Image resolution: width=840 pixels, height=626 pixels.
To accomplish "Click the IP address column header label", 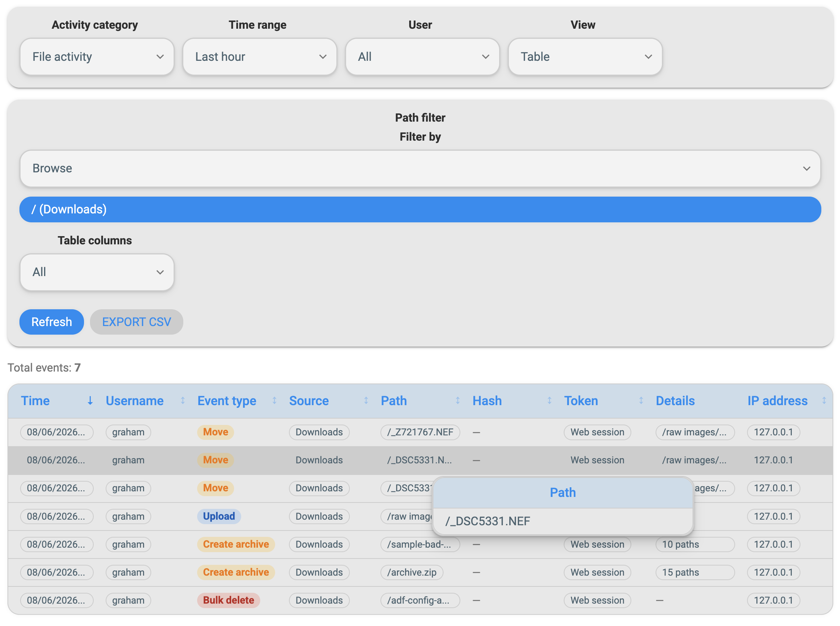I will pyautogui.click(x=777, y=401).
